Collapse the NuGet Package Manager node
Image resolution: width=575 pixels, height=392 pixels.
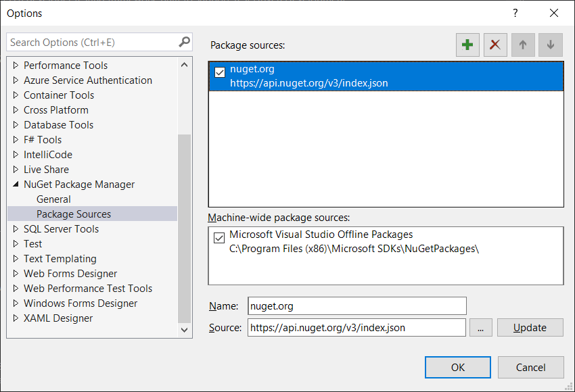coord(16,184)
